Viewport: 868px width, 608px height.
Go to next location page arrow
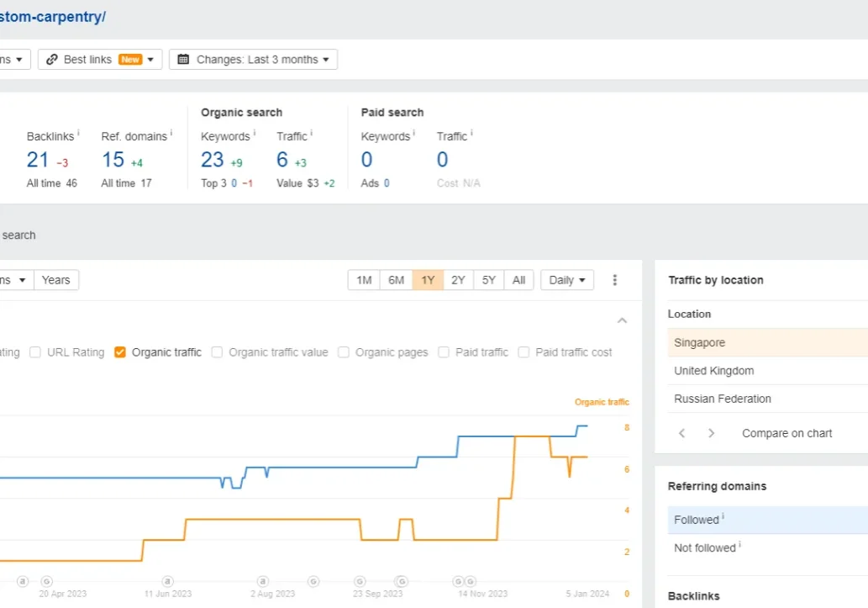(711, 433)
